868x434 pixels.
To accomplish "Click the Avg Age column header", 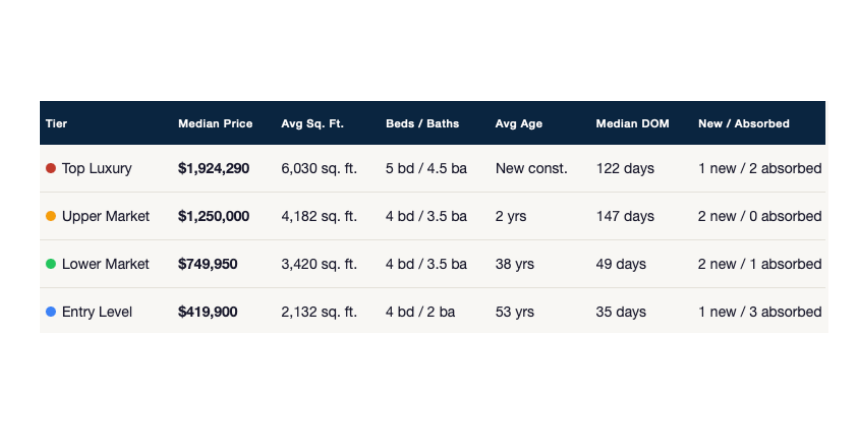I will pyautogui.click(x=519, y=124).
